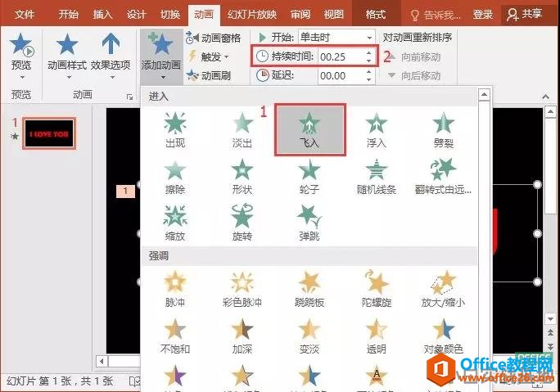Select the Spin (陀螺旋) emphasis effect
The width and height of the screenshot is (560, 392).
pyautogui.click(x=377, y=289)
